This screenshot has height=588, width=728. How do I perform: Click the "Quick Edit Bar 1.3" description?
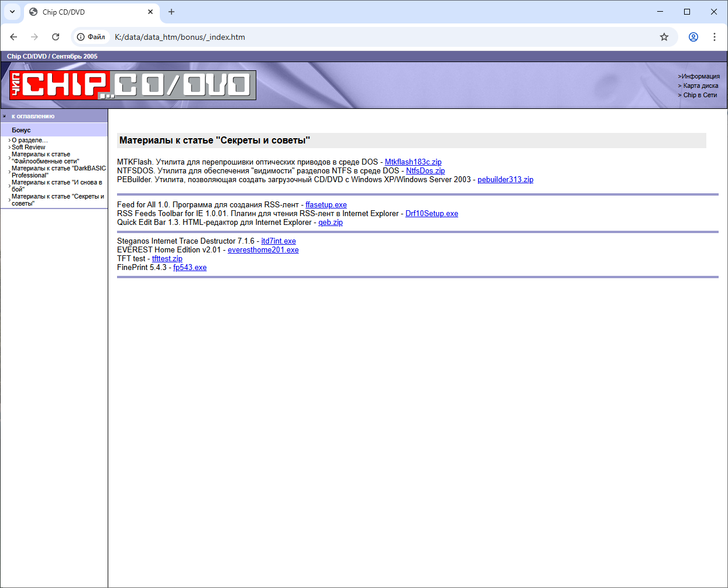tap(214, 223)
